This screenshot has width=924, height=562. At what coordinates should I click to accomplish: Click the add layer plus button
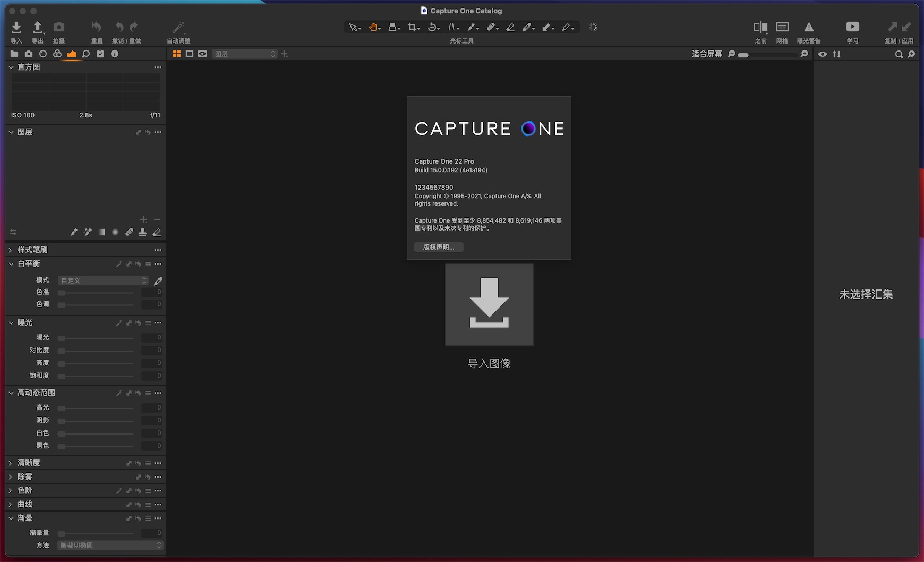[x=143, y=219]
